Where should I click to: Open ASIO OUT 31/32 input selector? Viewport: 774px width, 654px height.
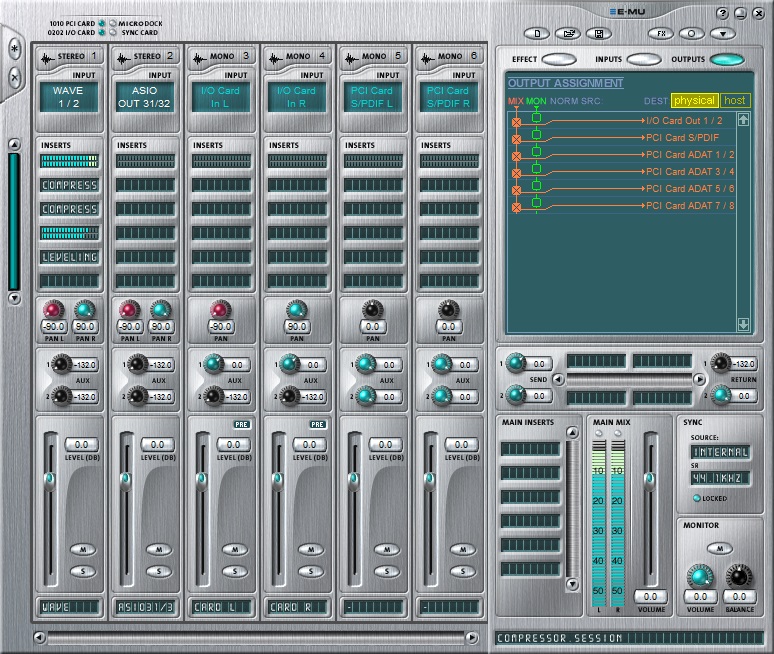click(145, 97)
